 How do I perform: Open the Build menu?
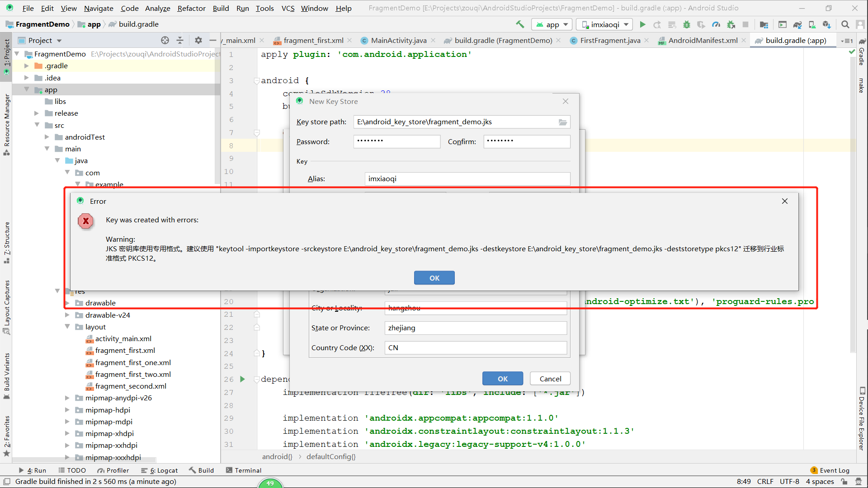click(221, 8)
